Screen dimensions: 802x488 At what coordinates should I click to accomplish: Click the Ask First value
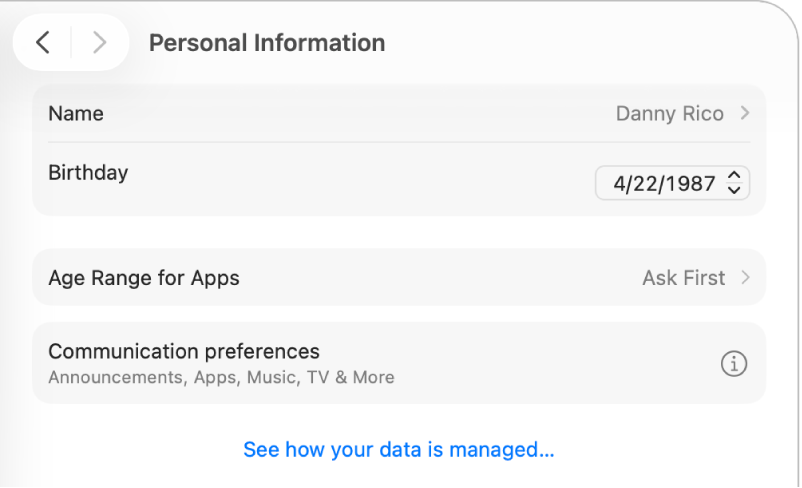683,278
